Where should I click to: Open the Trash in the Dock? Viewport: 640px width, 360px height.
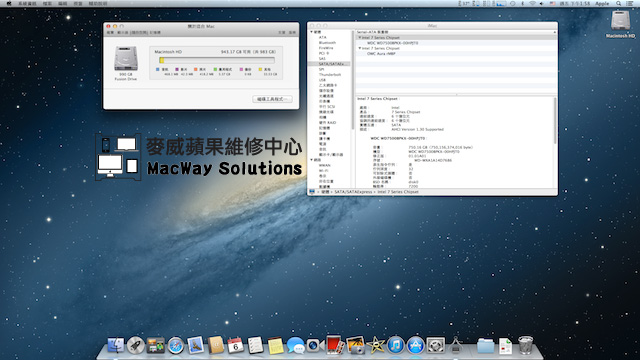point(526,345)
